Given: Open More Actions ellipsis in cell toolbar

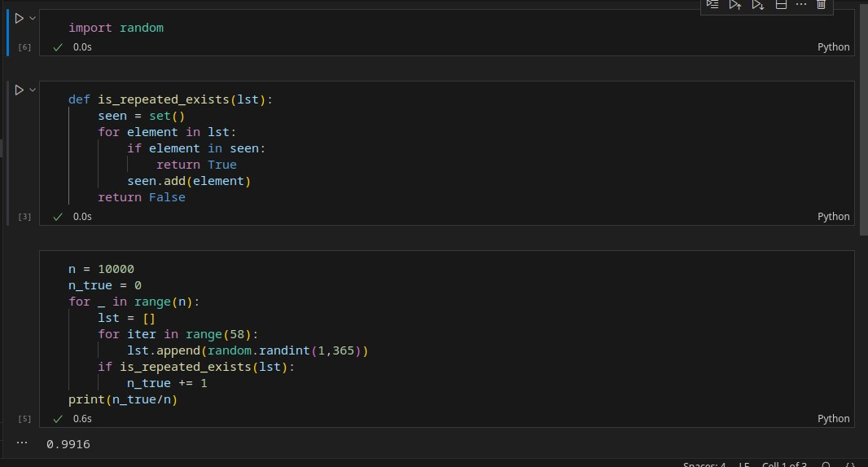Looking at the screenshot, I should tap(800, 5).
